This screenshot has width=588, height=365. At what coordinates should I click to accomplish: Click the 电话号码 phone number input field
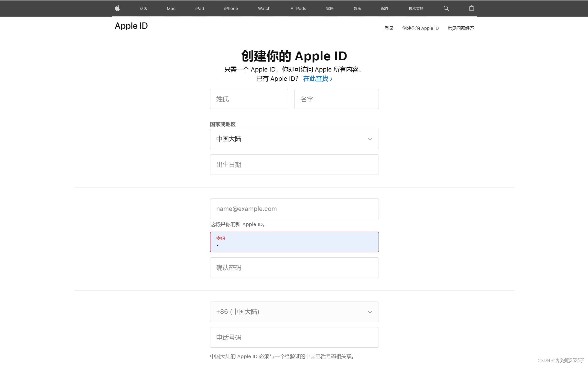pyautogui.click(x=294, y=337)
